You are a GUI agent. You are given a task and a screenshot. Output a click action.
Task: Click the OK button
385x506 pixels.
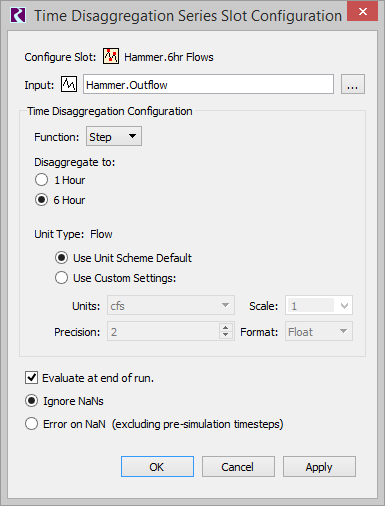tap(157, 467)
